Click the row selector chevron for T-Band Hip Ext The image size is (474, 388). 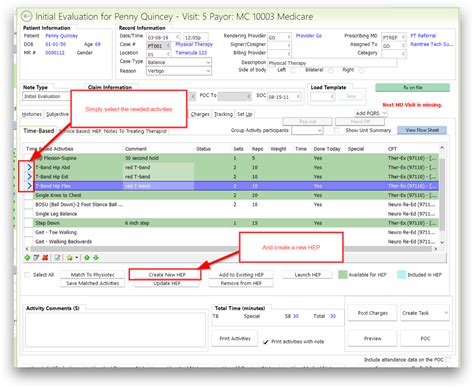click(29, 176)
